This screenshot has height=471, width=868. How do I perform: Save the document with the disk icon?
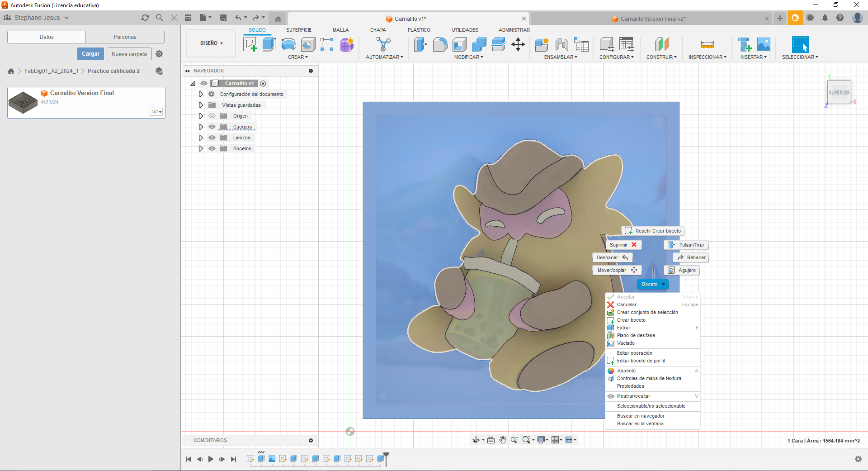pos(223,18)
